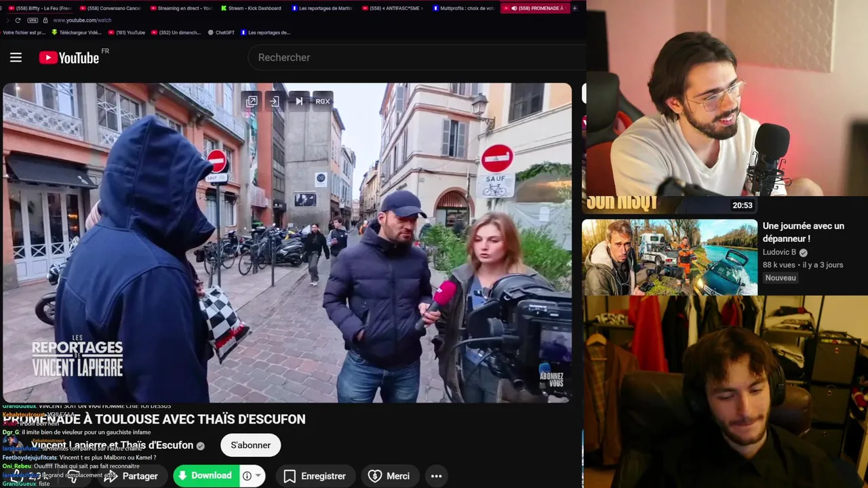The height and width of the screenshot is (488, 868).
Task: Click the Dgr_G chat message
Action: (x=77, y=432)
